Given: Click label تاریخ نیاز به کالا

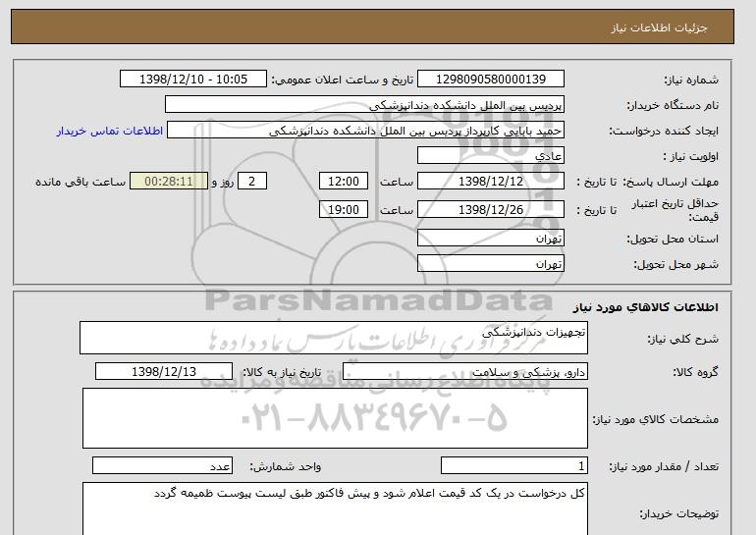Looking at the screenshot, I should coord(282,372).
